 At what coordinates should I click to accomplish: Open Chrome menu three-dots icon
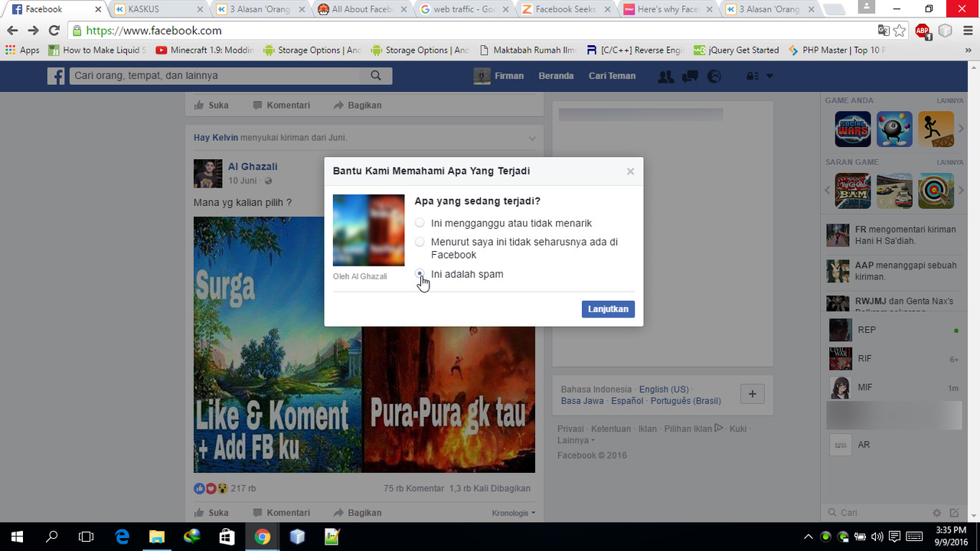967,31
